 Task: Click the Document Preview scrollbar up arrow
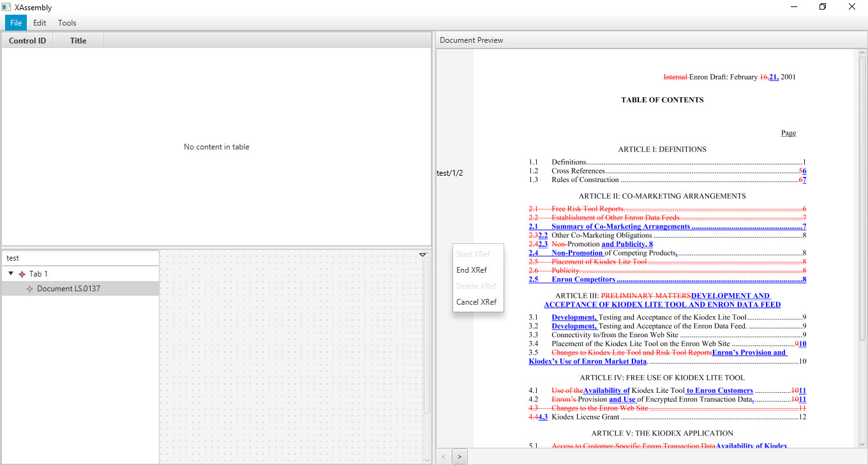862,53
